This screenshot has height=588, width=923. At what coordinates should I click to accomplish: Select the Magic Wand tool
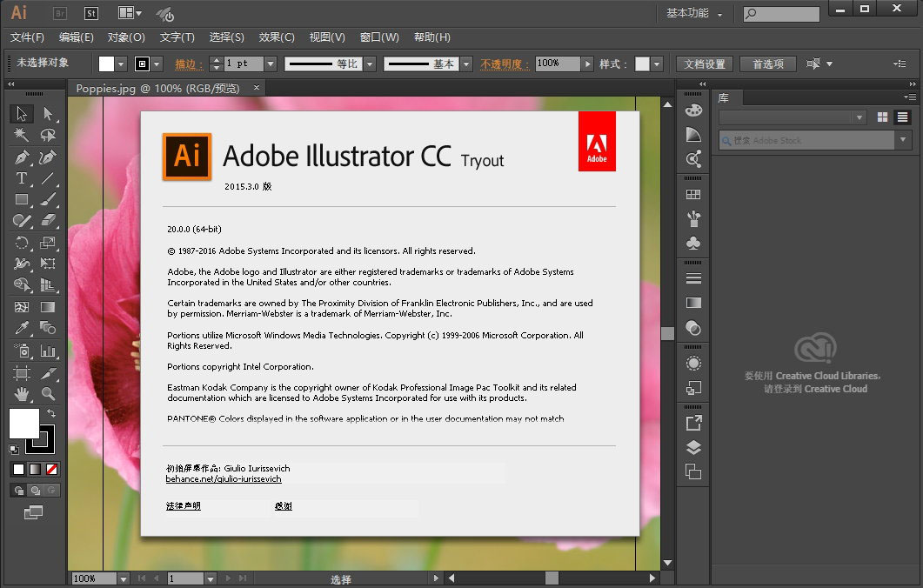coord(21,135)
